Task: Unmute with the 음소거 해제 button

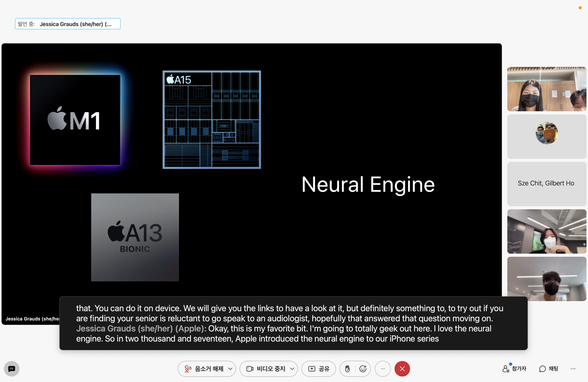Action: [x=204, y=369]
